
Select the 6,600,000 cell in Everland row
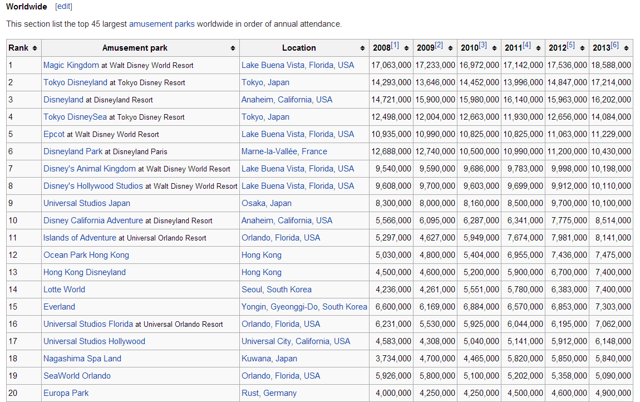click(x=391, y=307)
